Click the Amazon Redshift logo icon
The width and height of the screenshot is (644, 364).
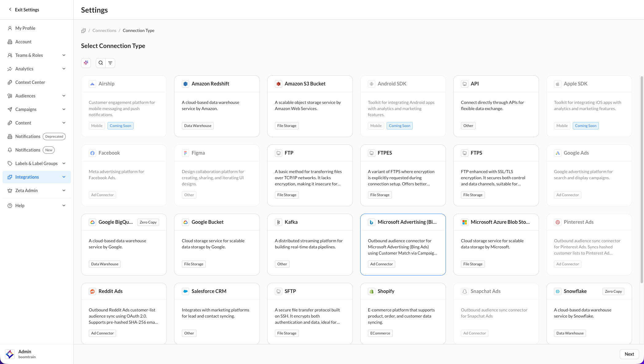pyautogui.click(x=185, y=84)
